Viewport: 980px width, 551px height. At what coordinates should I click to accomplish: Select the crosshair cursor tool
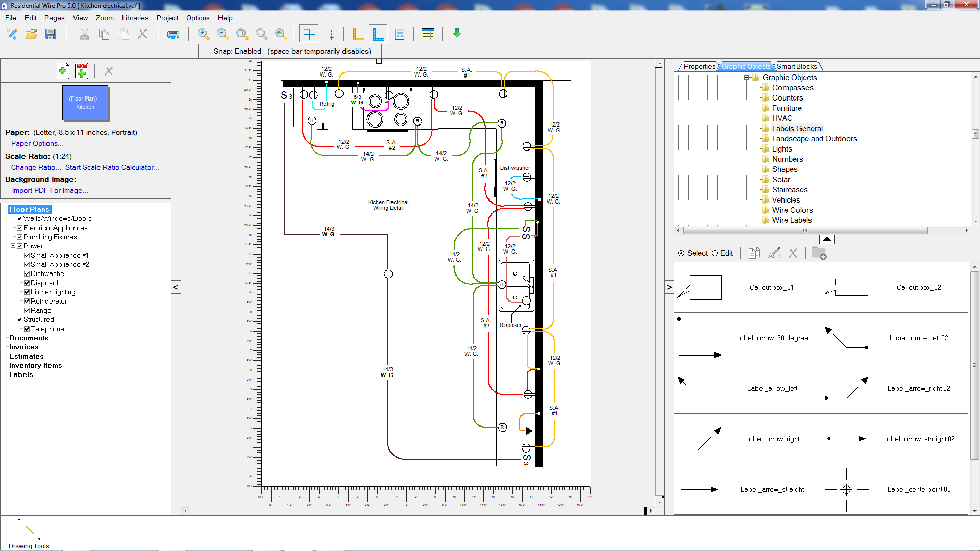[309, 34]
